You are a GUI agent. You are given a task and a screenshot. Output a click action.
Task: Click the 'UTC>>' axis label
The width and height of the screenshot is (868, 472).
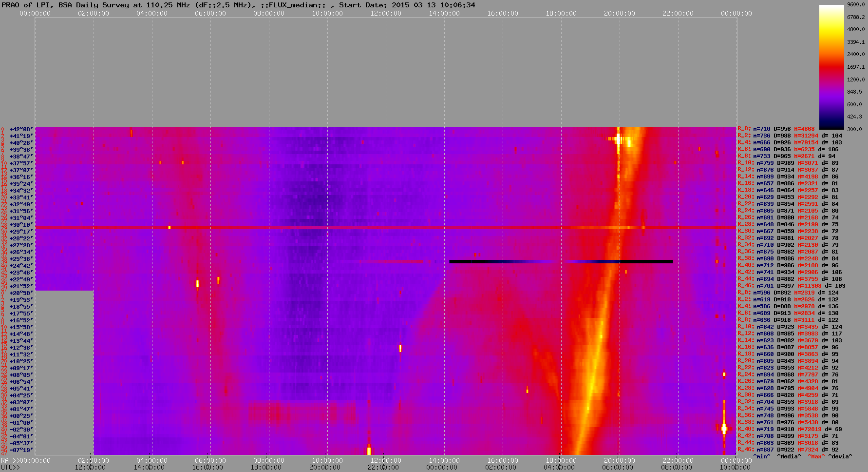10,468
